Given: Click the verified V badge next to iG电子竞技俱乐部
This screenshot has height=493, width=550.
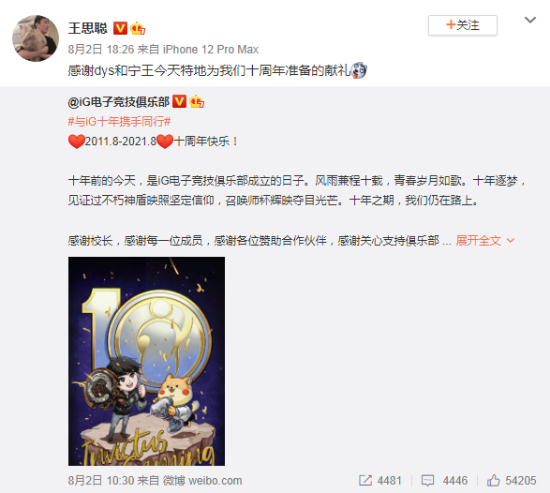Looking at the screenshot, I should tap(179, 101).
